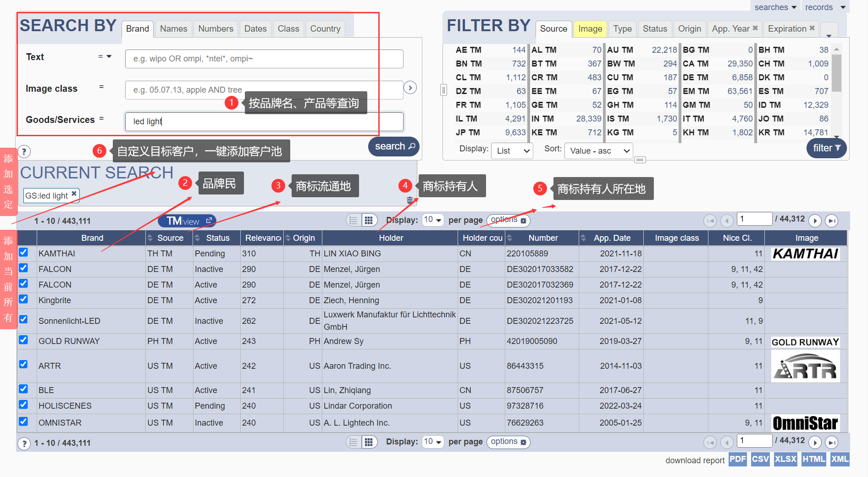
Task: Go to last page in top pager
Action: click(831, 221)
